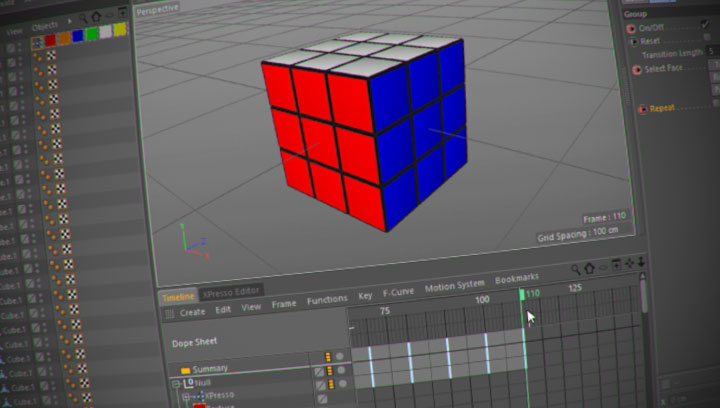The height and width of the screenshot is (408, 720).
Task: Select the green texture tag
Action: pyautogui.click(x=92, y=34)
